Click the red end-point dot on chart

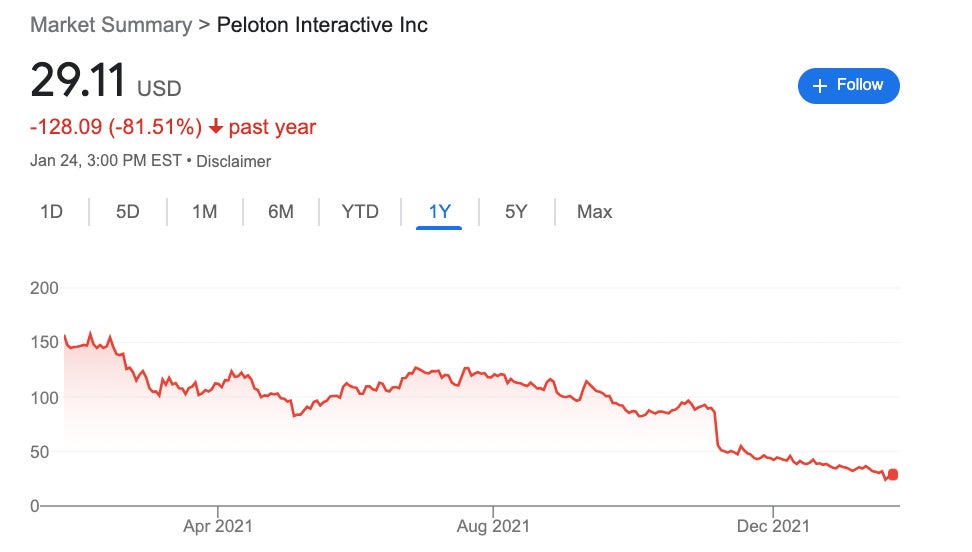pos(893,474)
